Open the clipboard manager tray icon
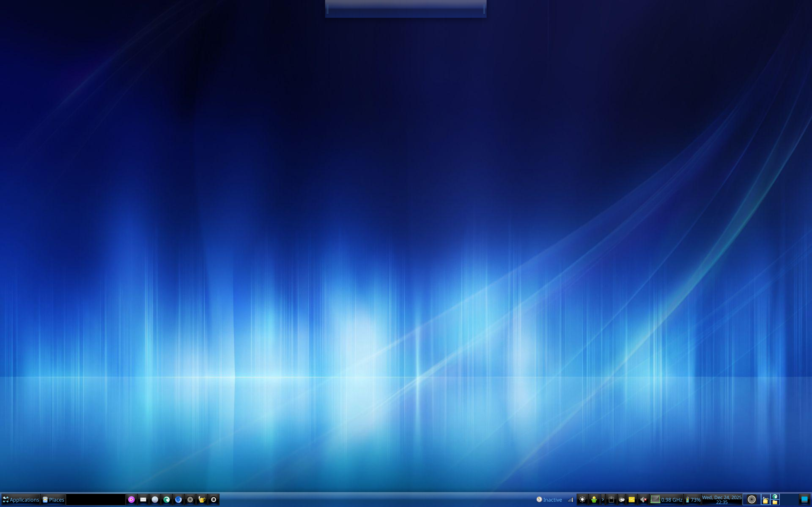The image size is (812, 507). click(x=611, y=500)
